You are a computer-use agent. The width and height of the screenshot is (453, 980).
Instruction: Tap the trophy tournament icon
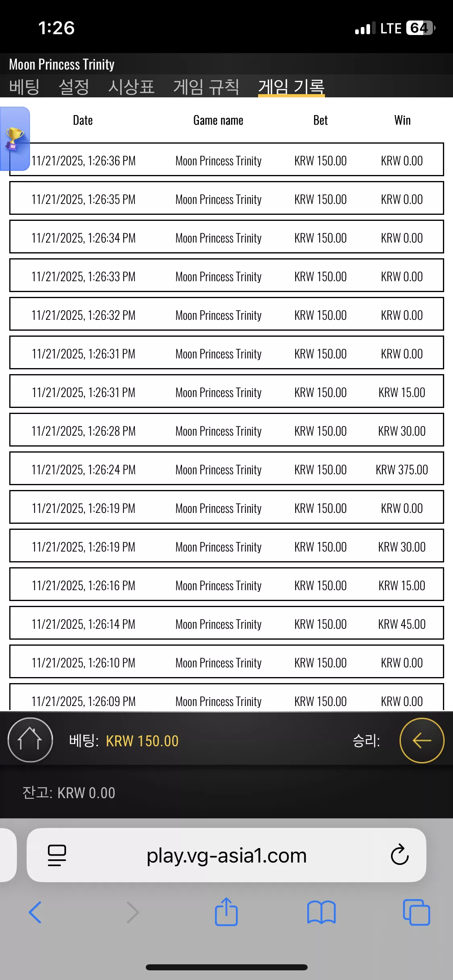[14, 139]
